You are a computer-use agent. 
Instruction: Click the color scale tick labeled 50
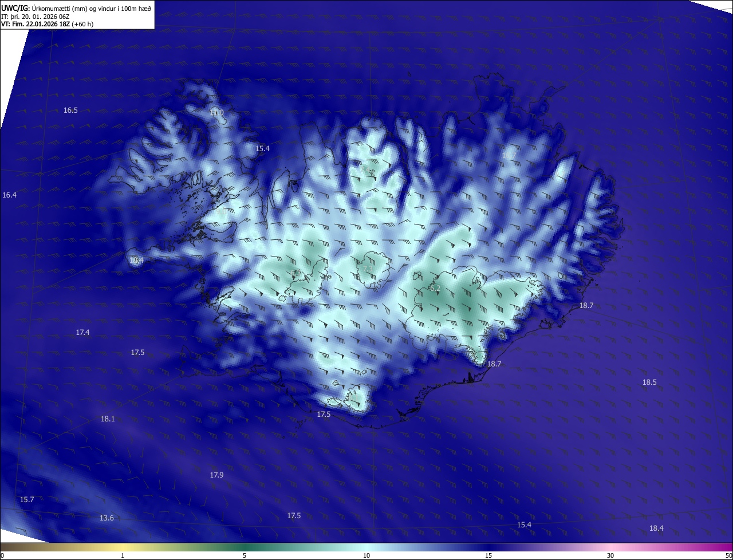coord(728,555)
